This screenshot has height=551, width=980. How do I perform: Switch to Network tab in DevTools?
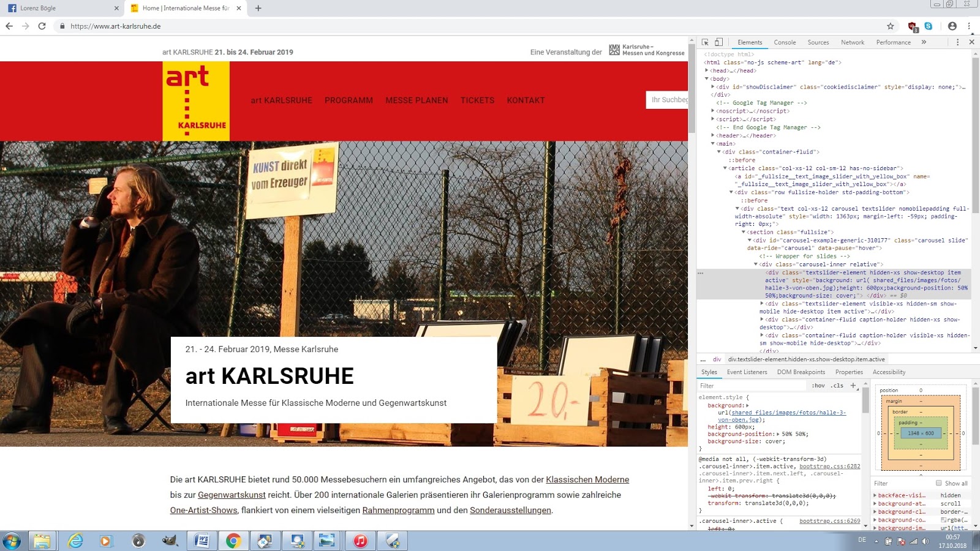(x=853, y=42)
